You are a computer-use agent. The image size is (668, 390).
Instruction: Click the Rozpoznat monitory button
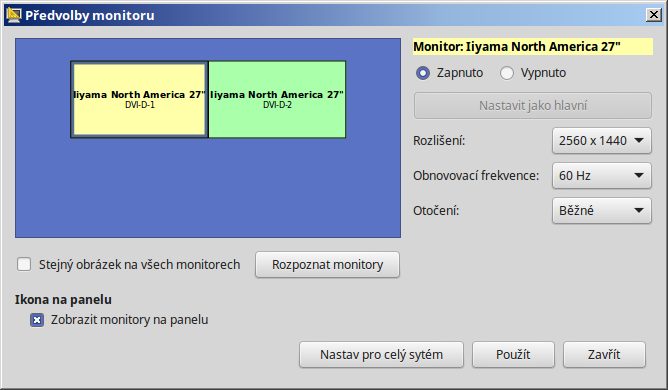click(x=327, y=265)
